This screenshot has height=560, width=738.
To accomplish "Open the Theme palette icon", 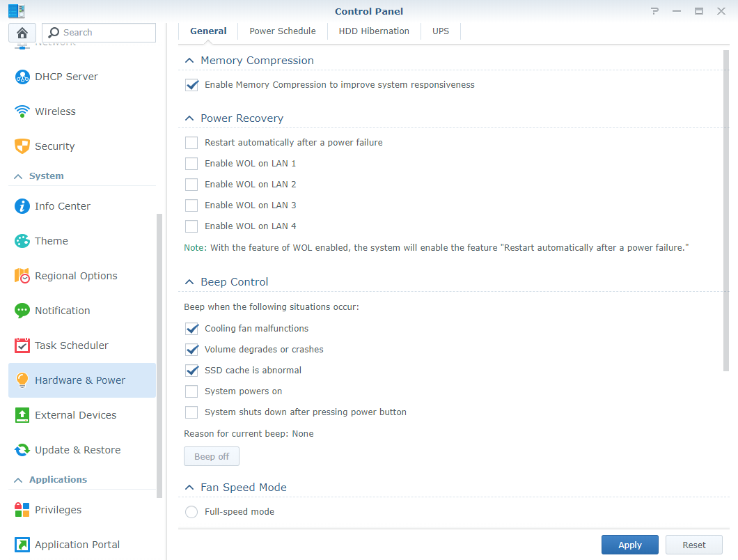I will point(22,241).
